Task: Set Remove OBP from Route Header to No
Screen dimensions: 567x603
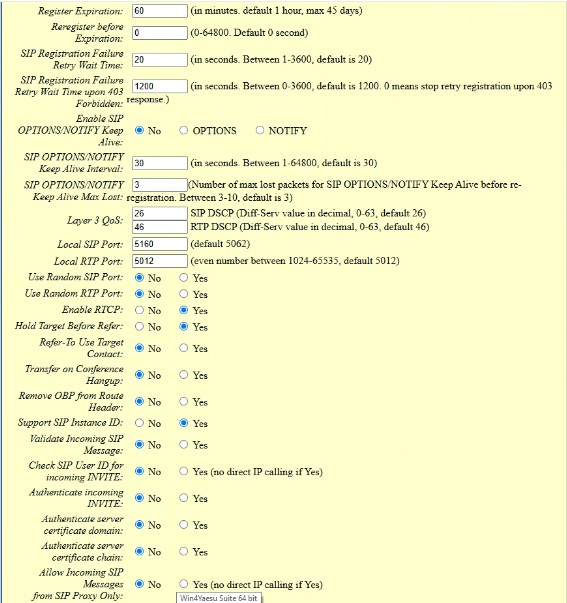Action: [139, 401]
